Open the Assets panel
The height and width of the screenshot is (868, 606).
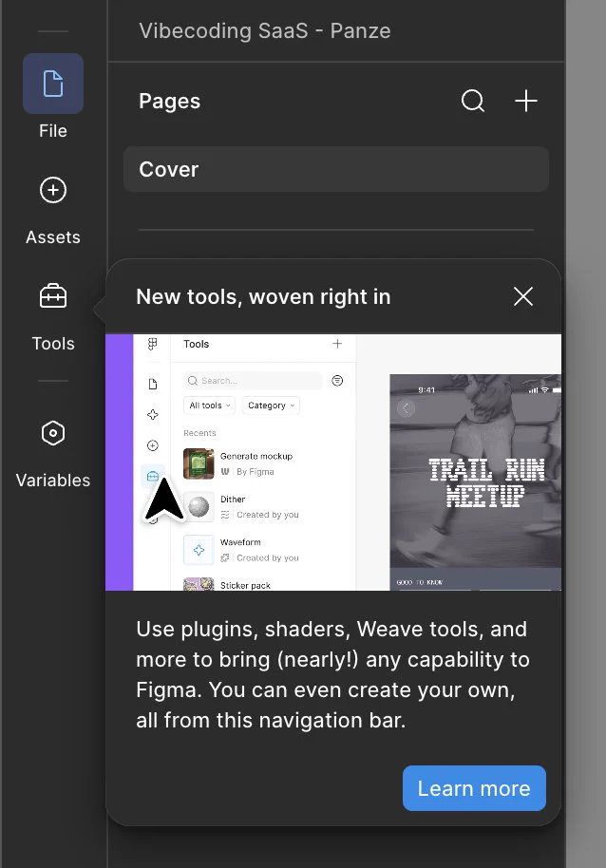tap(53, 191)
